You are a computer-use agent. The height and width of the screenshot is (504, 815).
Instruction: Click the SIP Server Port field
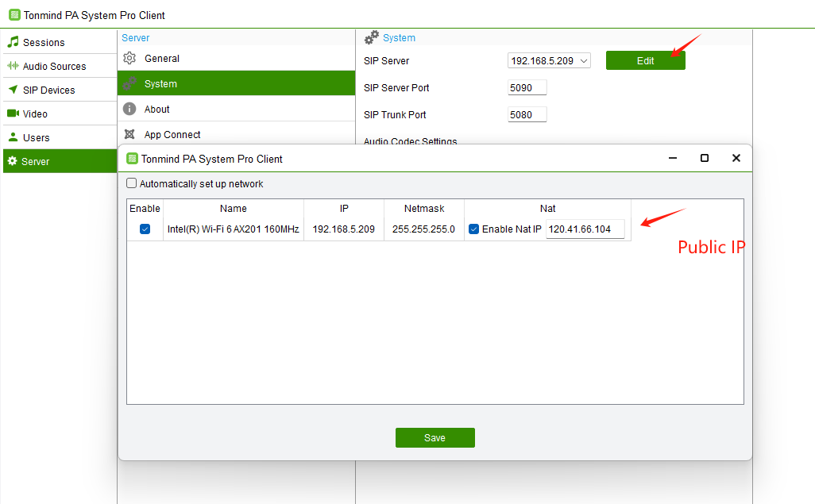coord(527,88)
